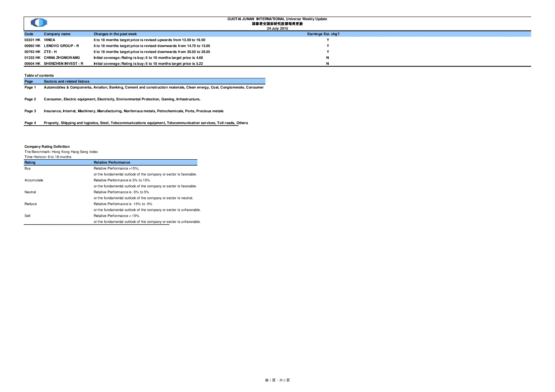555x392 pixels.
Task: Select the report title 'GUOTAI JUNAN INTERNATIONAL Universe Weekly Update'
Action: pos(277,19)
